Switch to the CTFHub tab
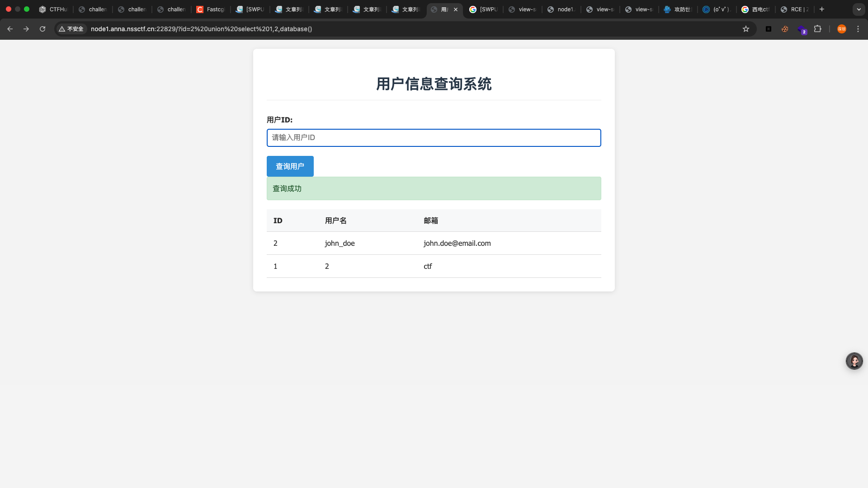This screenshot has height=488, width=868. click(x=53, y=9)
